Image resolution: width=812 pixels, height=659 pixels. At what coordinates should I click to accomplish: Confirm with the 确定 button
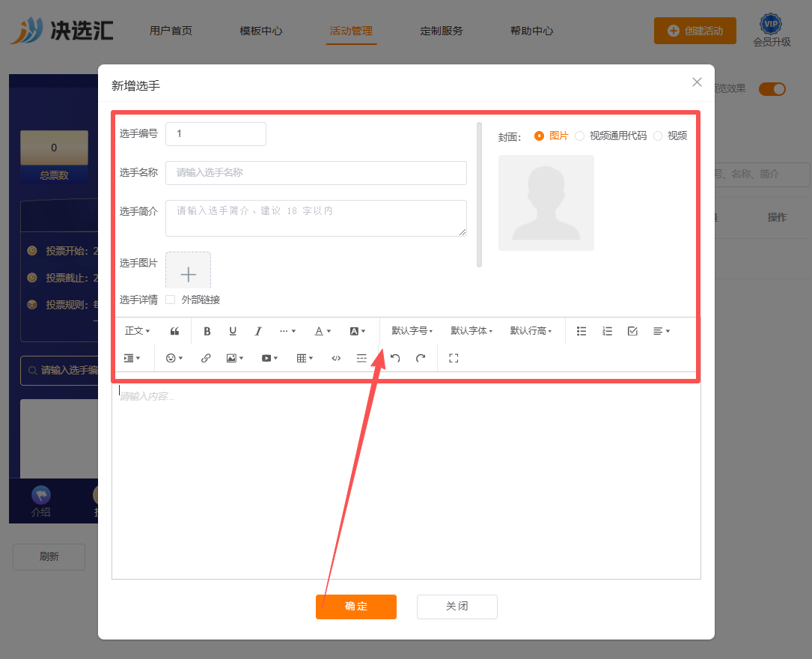356,606
